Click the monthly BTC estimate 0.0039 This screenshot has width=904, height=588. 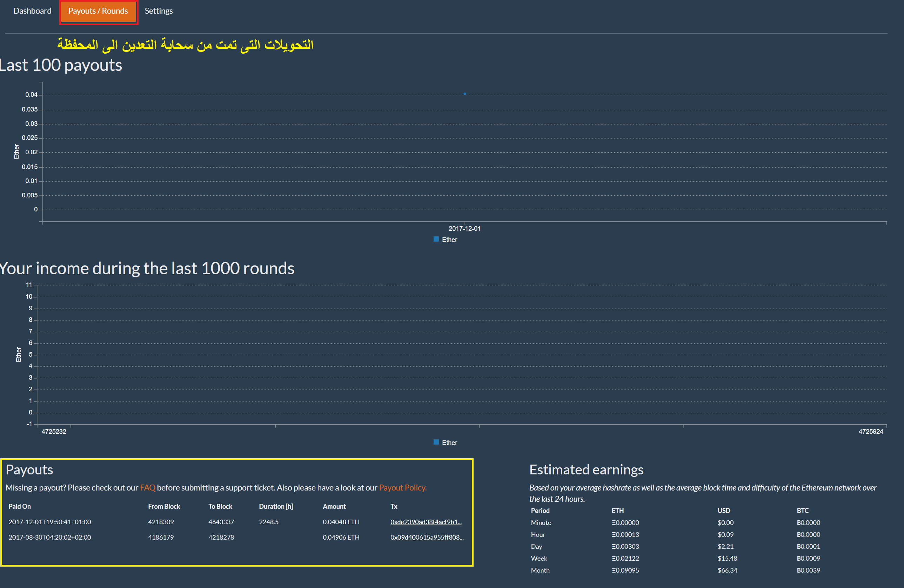point(808,570)
